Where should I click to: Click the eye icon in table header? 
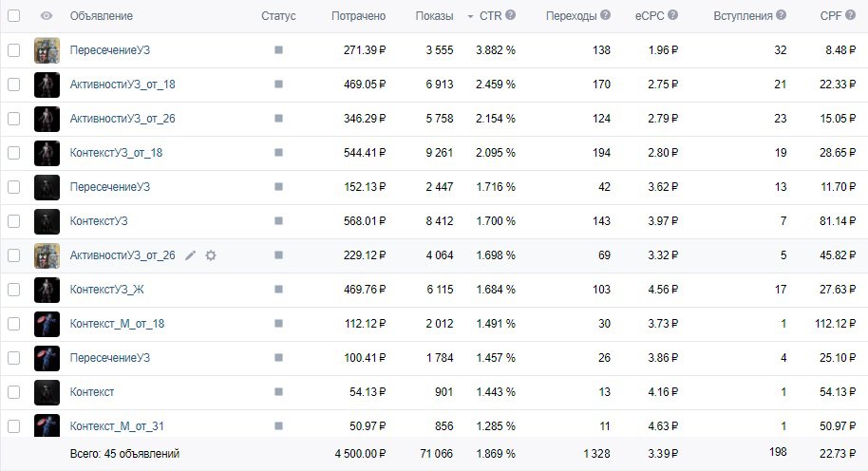pyautogui.click(x=47, y=15)
